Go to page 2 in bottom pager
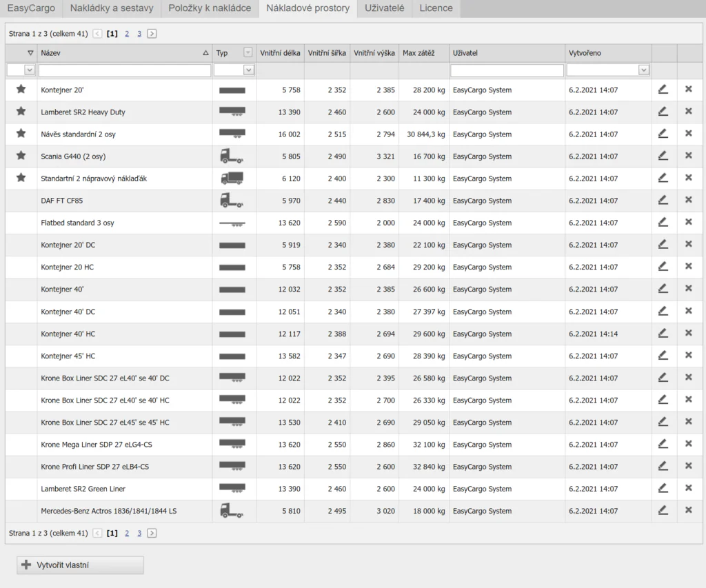Viewport: 706px width, 588px height. (x=127, y=533)
